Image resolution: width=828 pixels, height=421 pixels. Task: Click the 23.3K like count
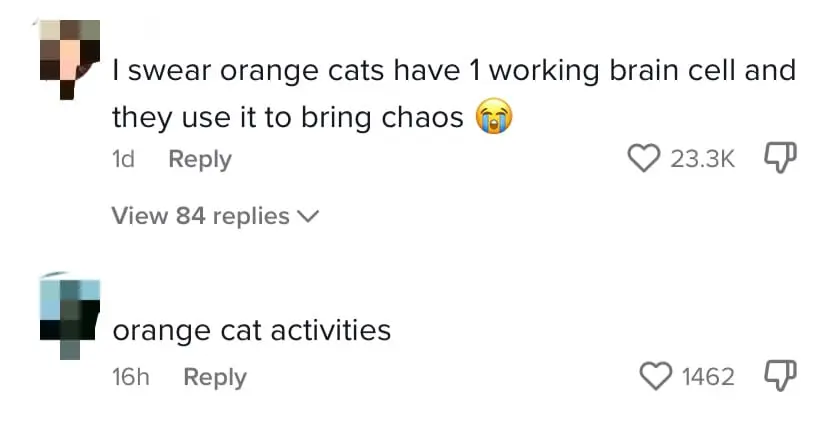pyautogui.click(x=702, y=158)
